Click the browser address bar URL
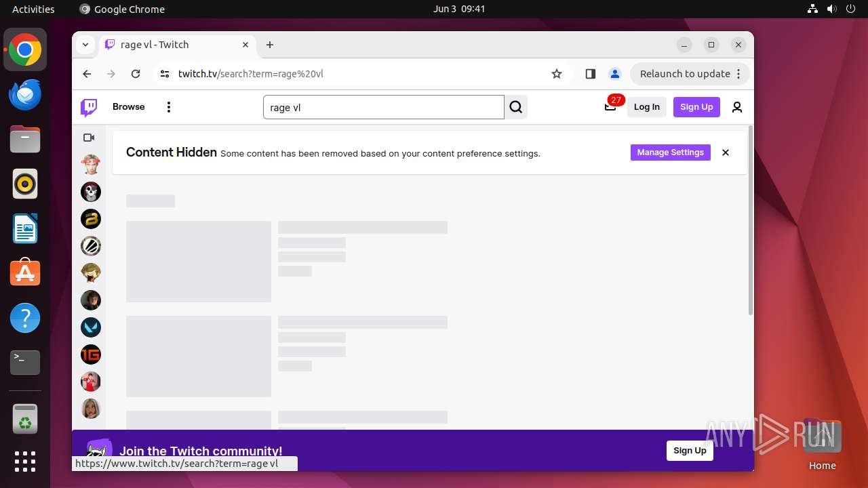868x488 pixels. click(x=251, y=74)
